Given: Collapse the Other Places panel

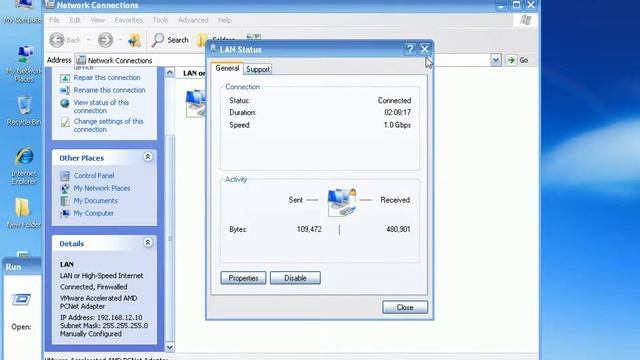Looking at the screenshot, I should click(x=148, y=157).
